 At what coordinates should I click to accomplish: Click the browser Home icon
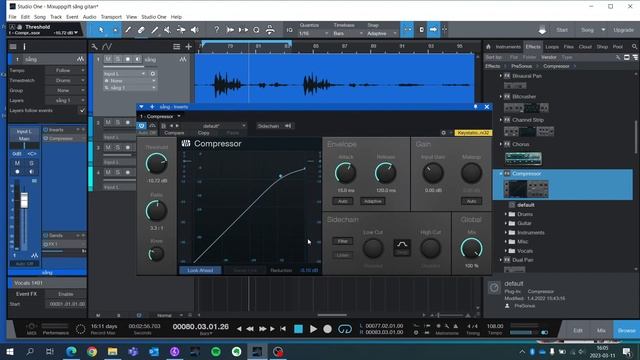coord(488,47)
